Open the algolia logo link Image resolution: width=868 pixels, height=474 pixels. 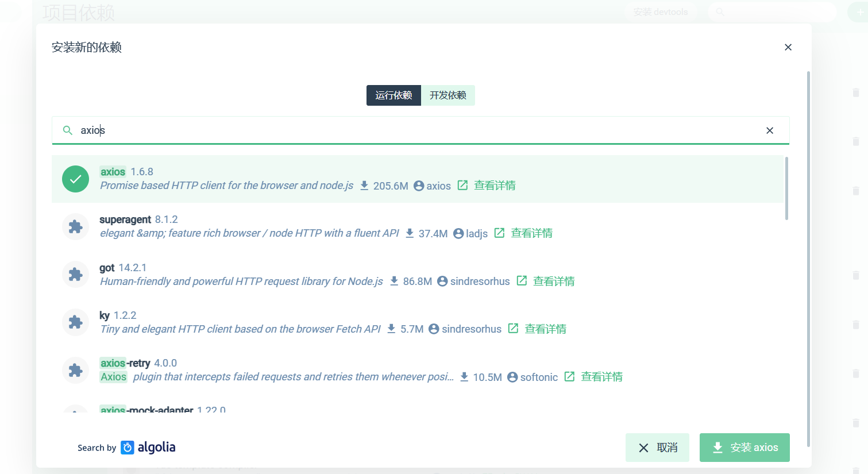pyautogui.click(x=148, y=448)
